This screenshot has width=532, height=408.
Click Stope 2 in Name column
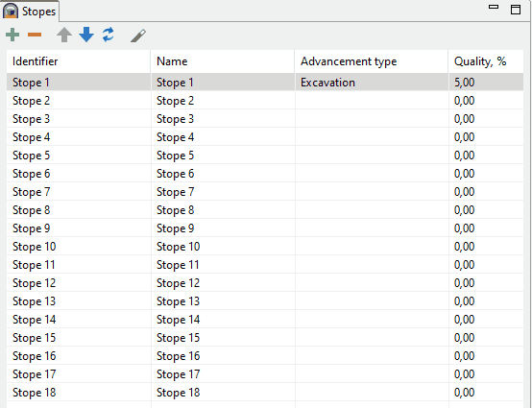click(223, 101)
